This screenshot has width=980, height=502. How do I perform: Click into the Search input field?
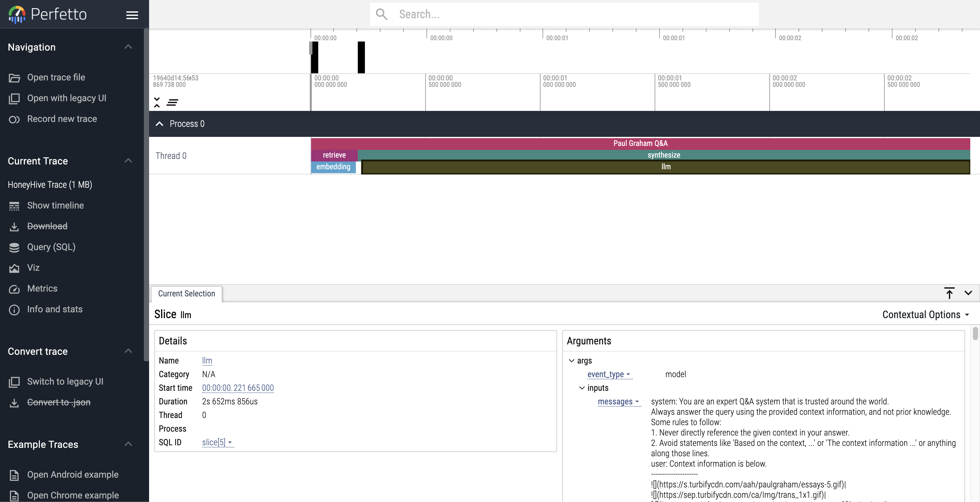click(x=571, y=15)
